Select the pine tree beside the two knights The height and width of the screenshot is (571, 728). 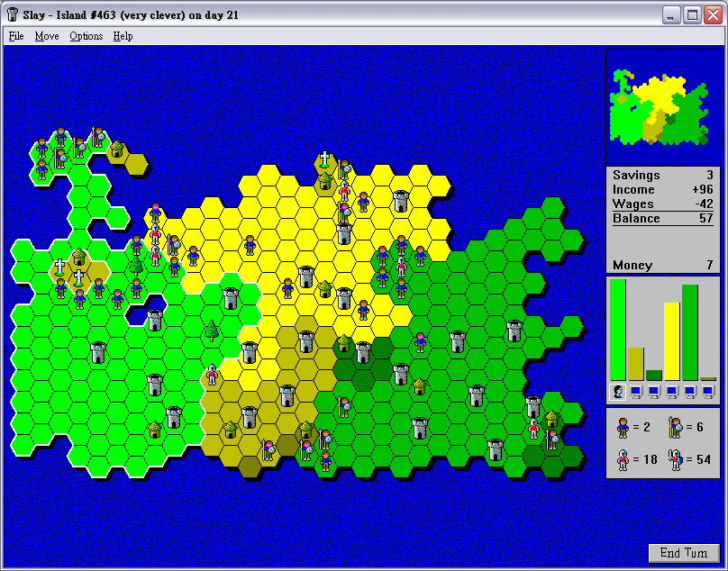coord(136,266)
